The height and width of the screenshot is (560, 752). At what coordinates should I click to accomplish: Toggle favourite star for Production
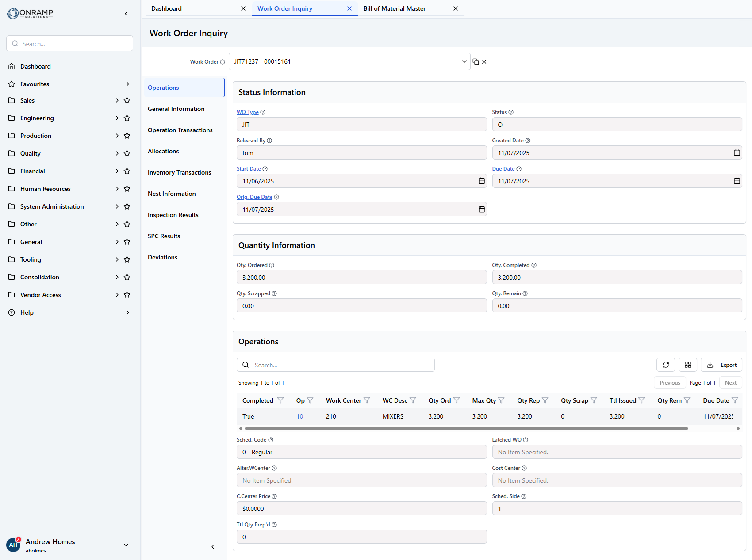(x=127, y=136)
